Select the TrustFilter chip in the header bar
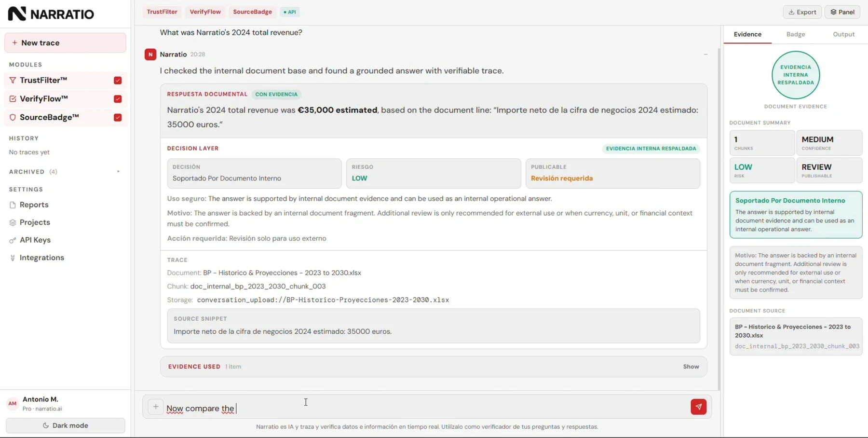Viewport: 868px width, 438px height. [x=162, y=12]
